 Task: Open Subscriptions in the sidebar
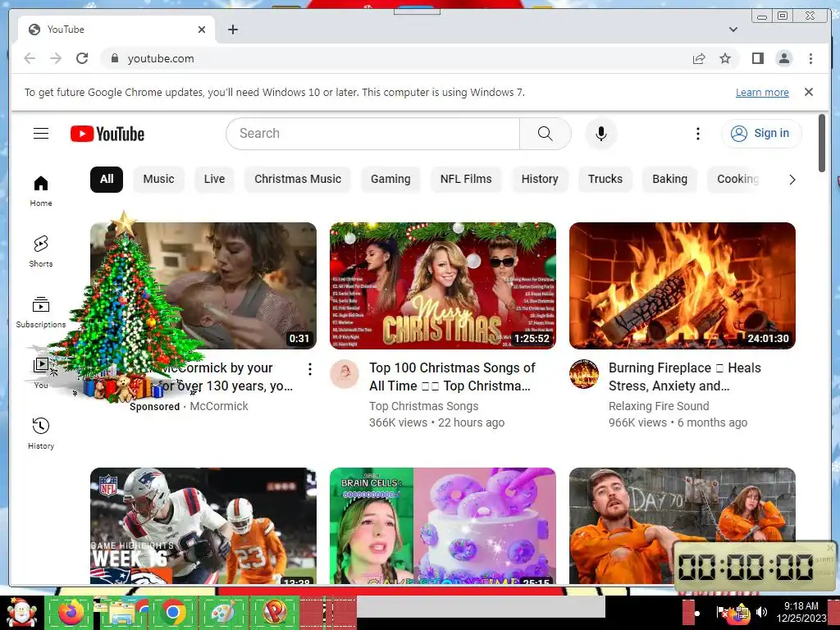tap(41, 313)
